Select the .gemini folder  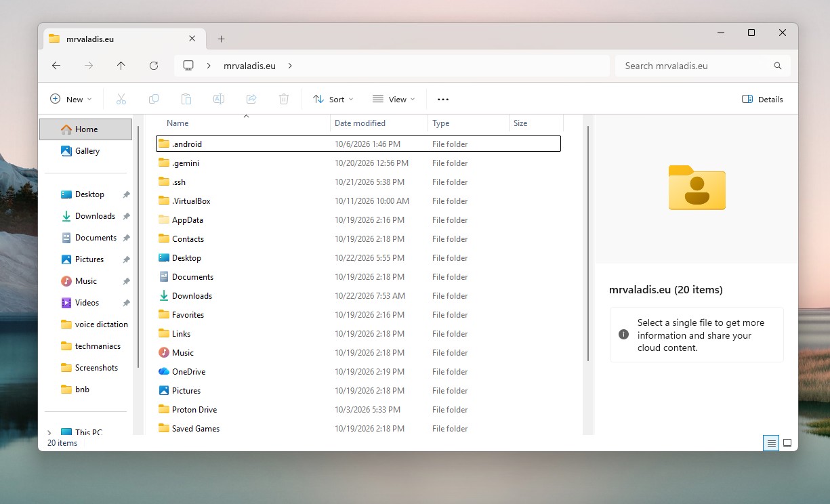(x=358, y=163)
